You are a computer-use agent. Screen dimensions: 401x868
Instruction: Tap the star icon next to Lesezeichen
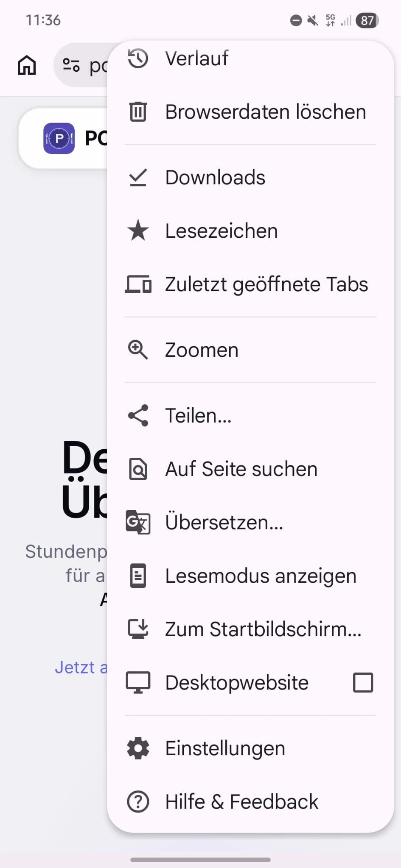pos(138,231)
